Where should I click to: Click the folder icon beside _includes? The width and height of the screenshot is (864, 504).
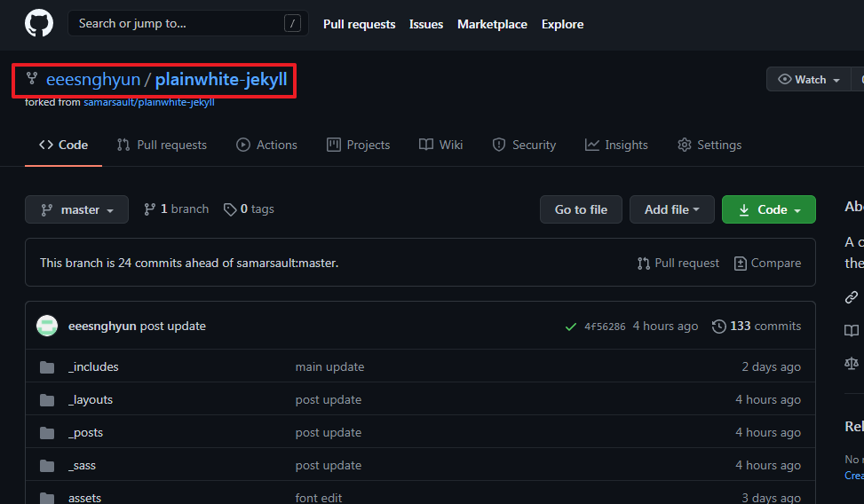pyautogui.click(x=47, y=366)
